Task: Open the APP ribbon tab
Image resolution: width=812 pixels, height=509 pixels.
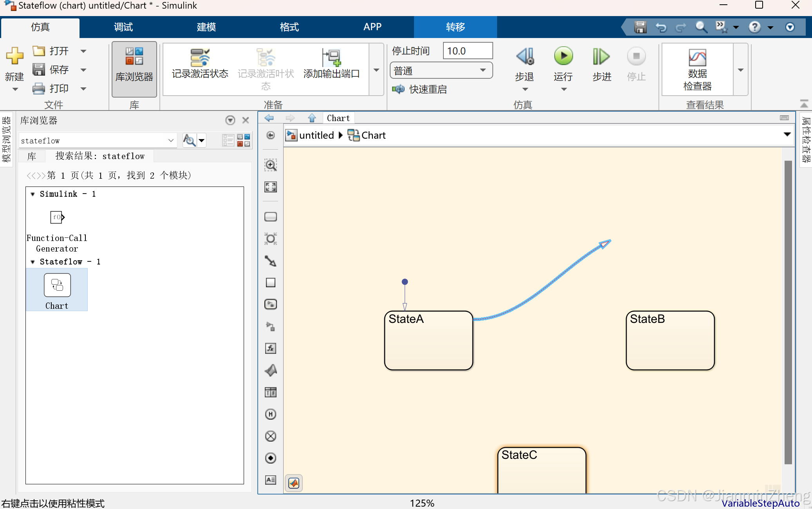Action: tap(372, 27)
